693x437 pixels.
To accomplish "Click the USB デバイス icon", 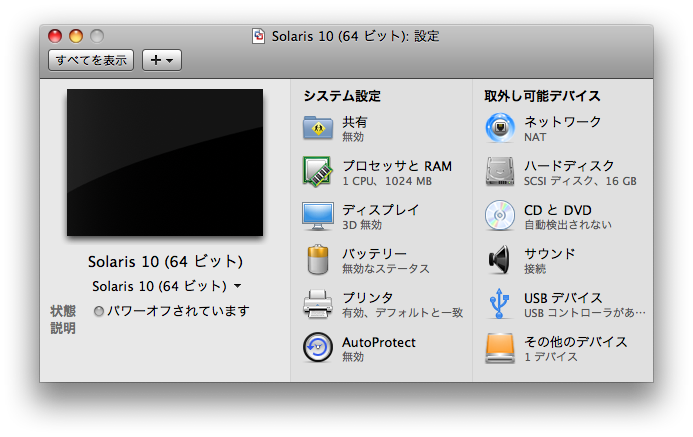I will pos(500,303).
